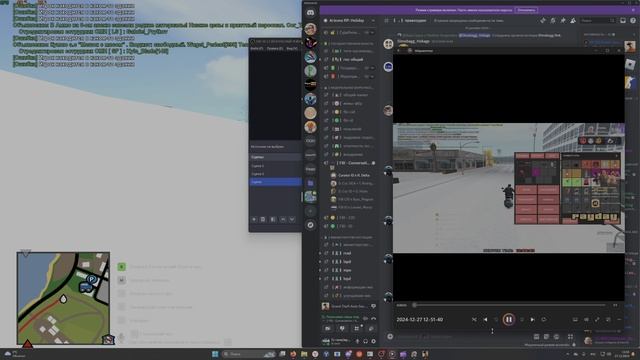Open soundboard icon in voice panel
Image resolution: width=640 pixels, height=360 pixels.
click(371, 329)
